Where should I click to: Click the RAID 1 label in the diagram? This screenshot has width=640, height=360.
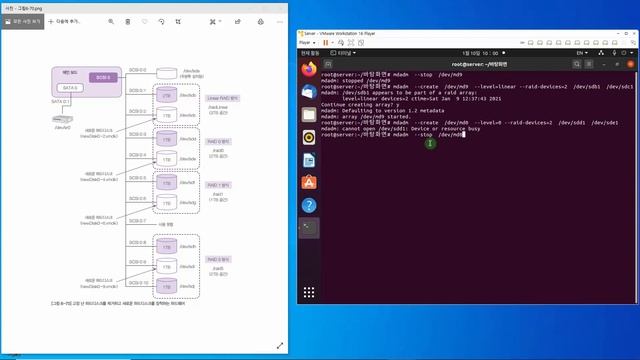click(218, 185)
